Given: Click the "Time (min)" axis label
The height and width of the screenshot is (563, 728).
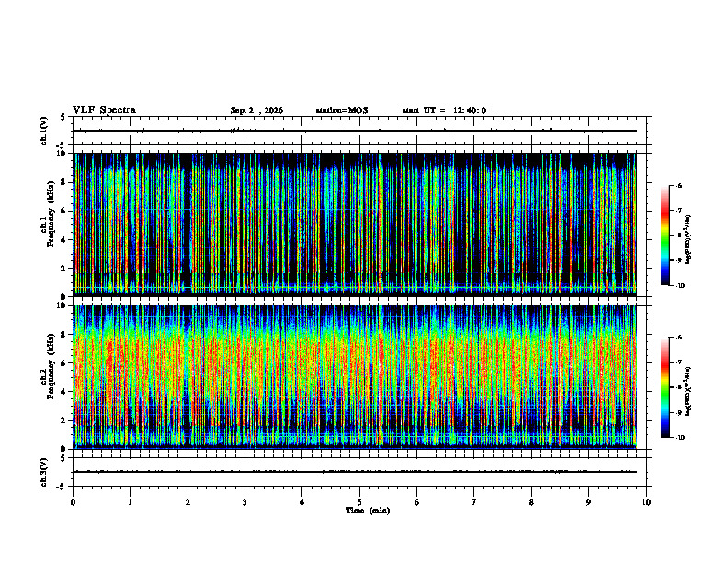Looking at the screenshot, I should 368,511.
